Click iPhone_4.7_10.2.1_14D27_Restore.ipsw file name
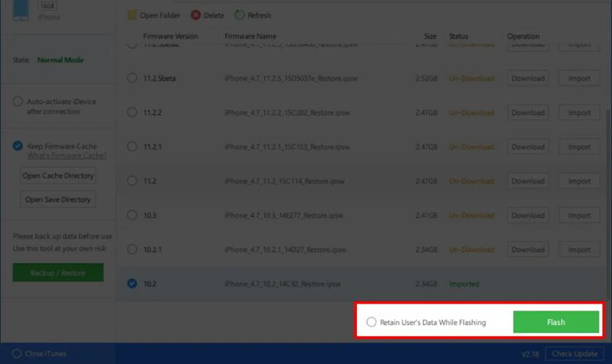 [286, 250]
